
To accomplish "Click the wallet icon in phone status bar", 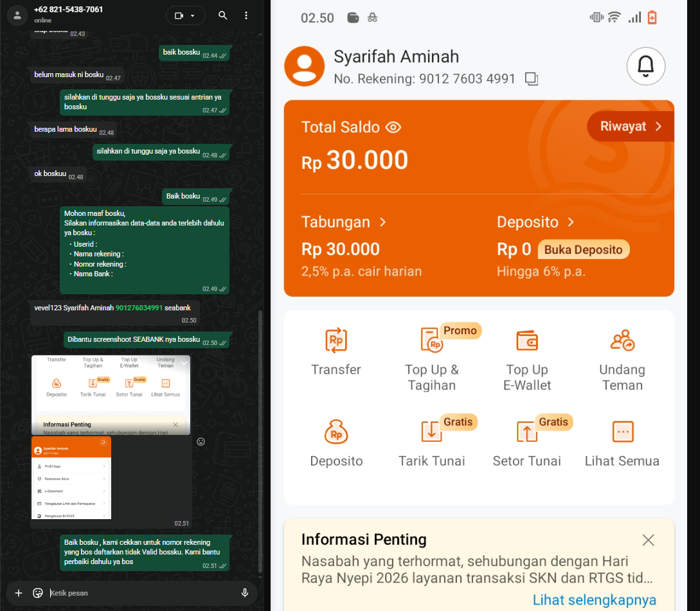I will (353, 18).
